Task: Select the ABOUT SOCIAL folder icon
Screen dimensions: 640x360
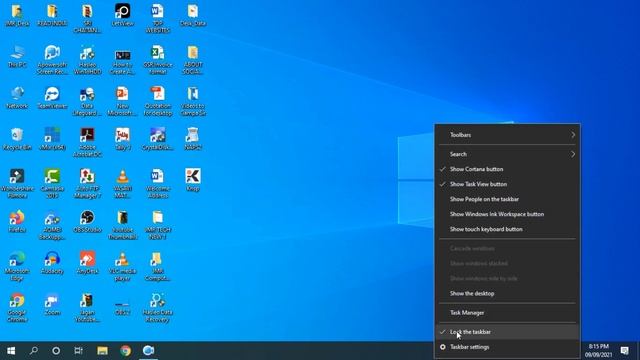Action: (193, 60)
